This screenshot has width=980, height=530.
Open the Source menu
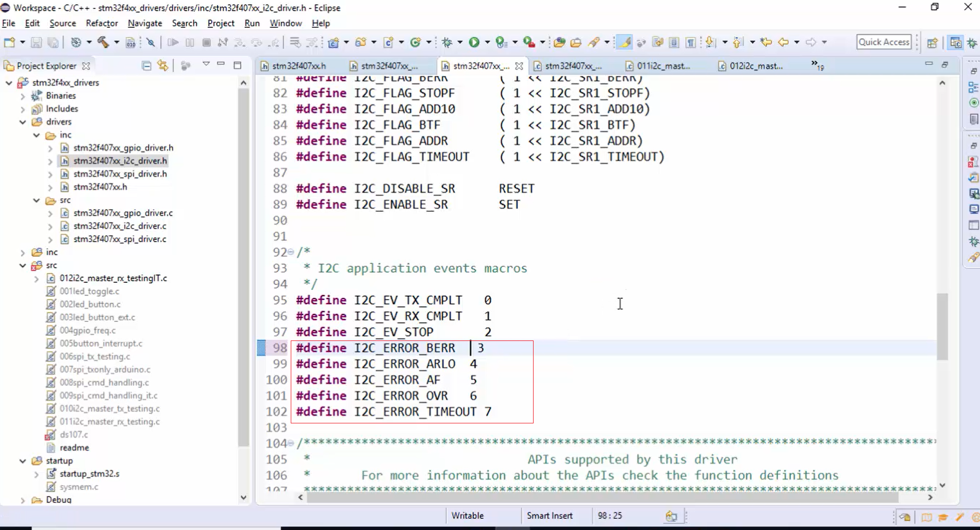(62, 23)
